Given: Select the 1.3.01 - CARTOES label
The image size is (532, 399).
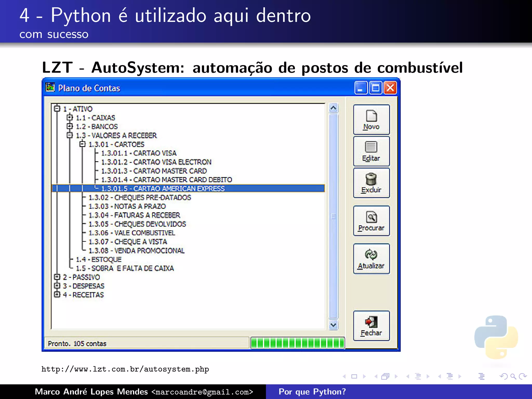Looking at the screenshot, I should tap(116, 144).
